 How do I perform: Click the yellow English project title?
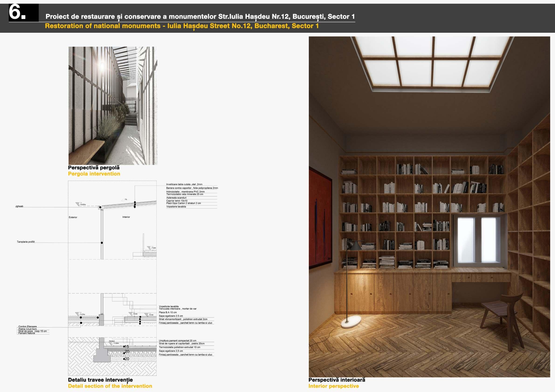click(x=182, y=26)
